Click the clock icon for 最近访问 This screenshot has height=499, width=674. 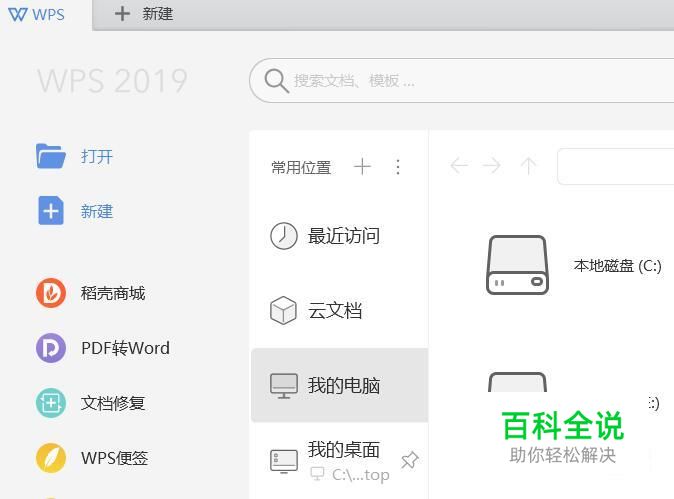283,236
